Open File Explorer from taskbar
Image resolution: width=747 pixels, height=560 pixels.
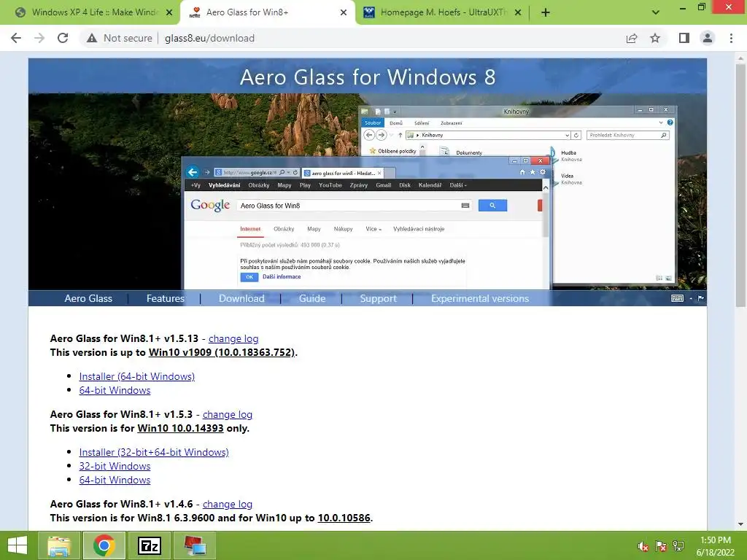pos(58,545)
